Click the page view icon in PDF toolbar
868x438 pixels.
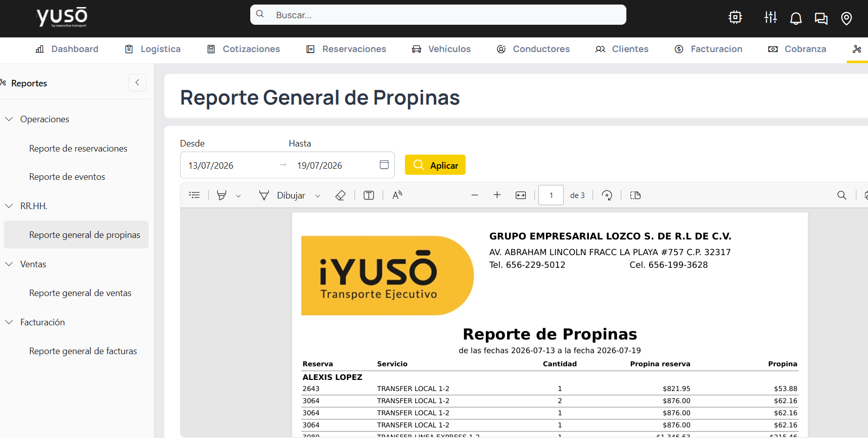(635, 195)
